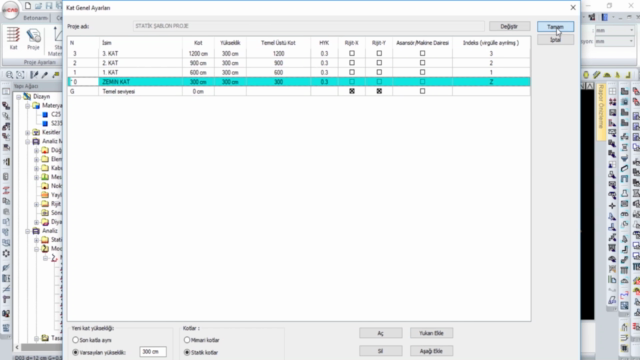Click the Statik Materyal ribbon icon
640x360 pixels.
point(57,41)
